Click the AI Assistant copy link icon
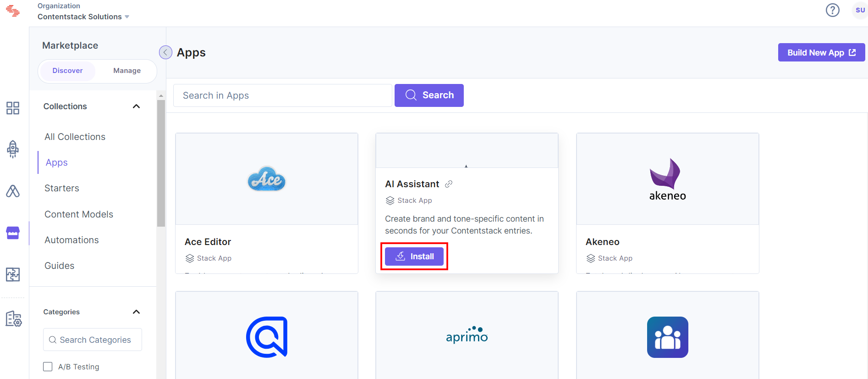This screenshot has width=868, height=379. 449,184
